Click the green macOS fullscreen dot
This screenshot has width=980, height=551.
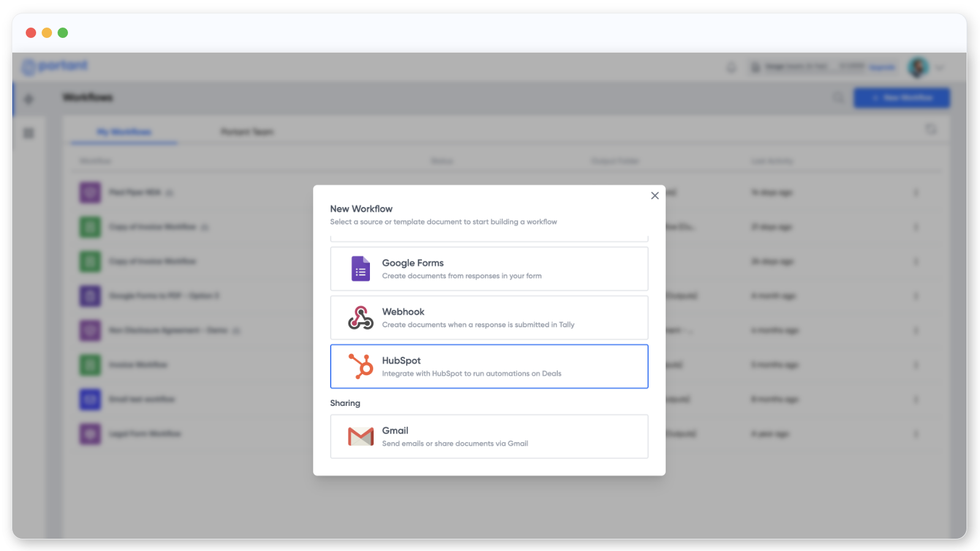(x=62, y=32)
